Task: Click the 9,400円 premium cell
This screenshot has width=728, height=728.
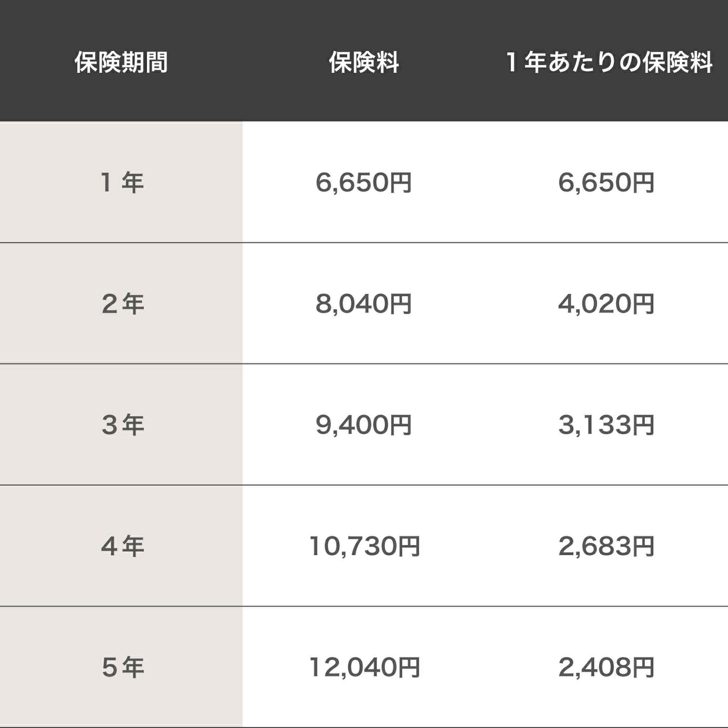Action: 364,425
